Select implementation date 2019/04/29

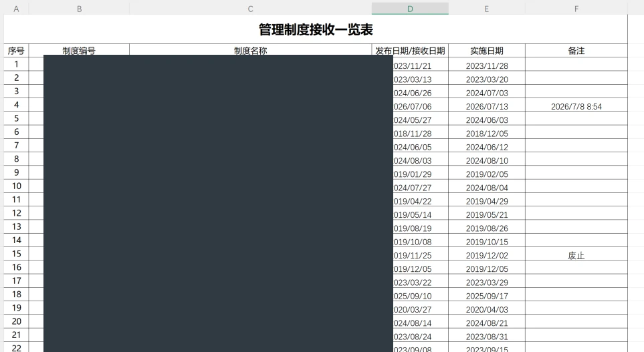(x=487, y=201)
